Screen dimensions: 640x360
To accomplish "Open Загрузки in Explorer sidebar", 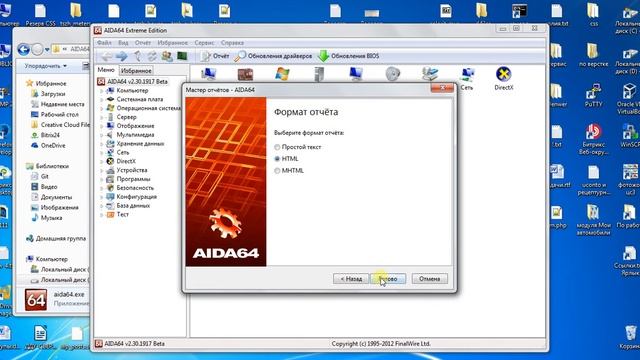I will 48,94.
